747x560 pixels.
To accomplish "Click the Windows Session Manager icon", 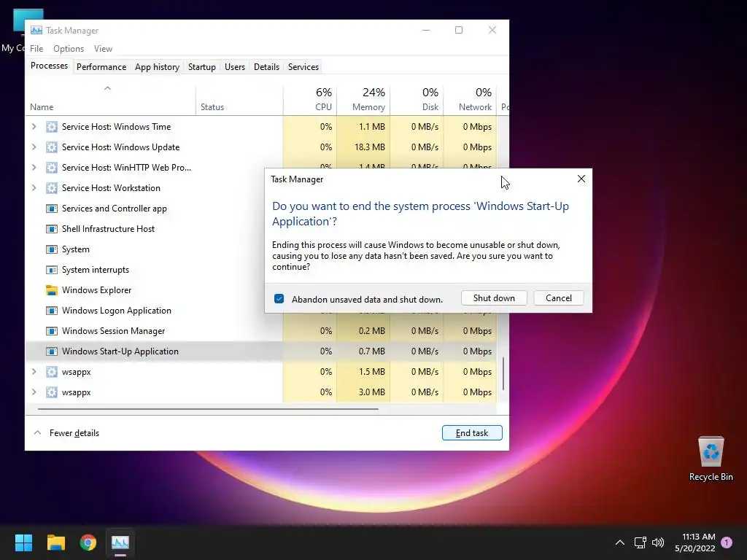I will click(52, 331).
